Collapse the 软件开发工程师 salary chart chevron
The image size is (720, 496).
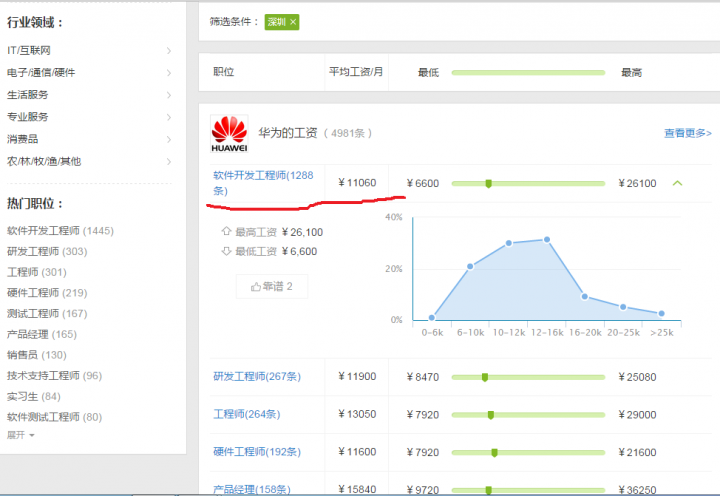click(677, 183)
